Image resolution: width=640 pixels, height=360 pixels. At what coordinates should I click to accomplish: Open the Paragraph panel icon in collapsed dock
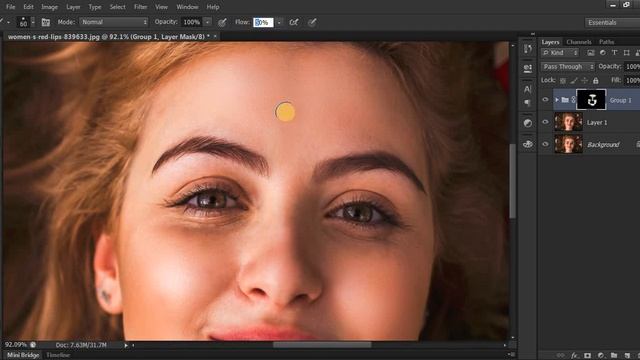click(x=528, y=102)
